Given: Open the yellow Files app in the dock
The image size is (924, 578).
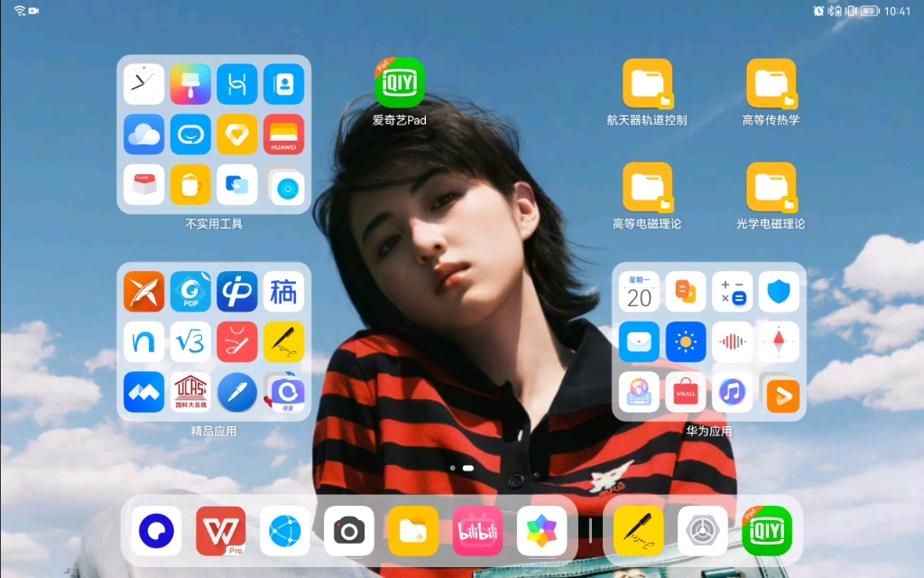Looking at the screenshot, I should click(413, 531).
